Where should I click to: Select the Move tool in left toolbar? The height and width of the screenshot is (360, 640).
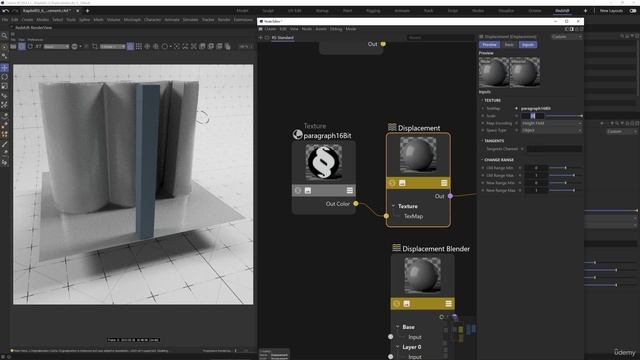[x=4, y=68]
